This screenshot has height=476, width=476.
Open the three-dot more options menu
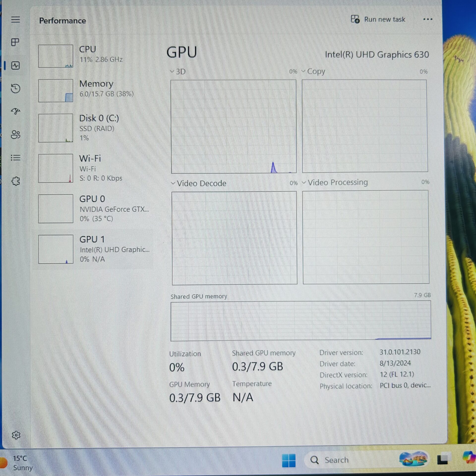pyautogui.click(x=428, y=19)
